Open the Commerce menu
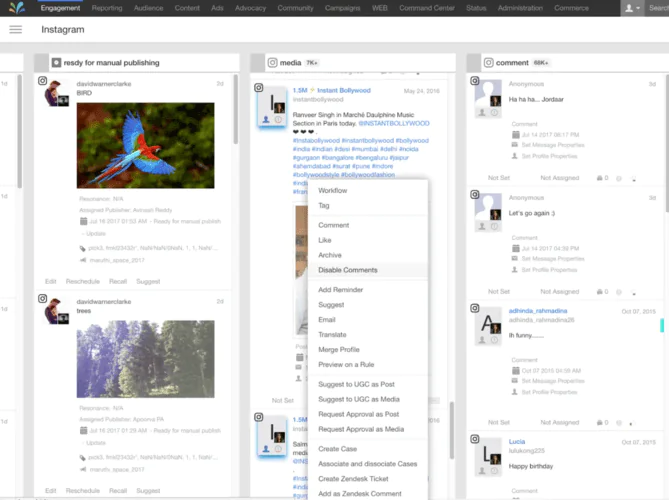This screenshot has height=500, width=669. click(x=571, y=8)
